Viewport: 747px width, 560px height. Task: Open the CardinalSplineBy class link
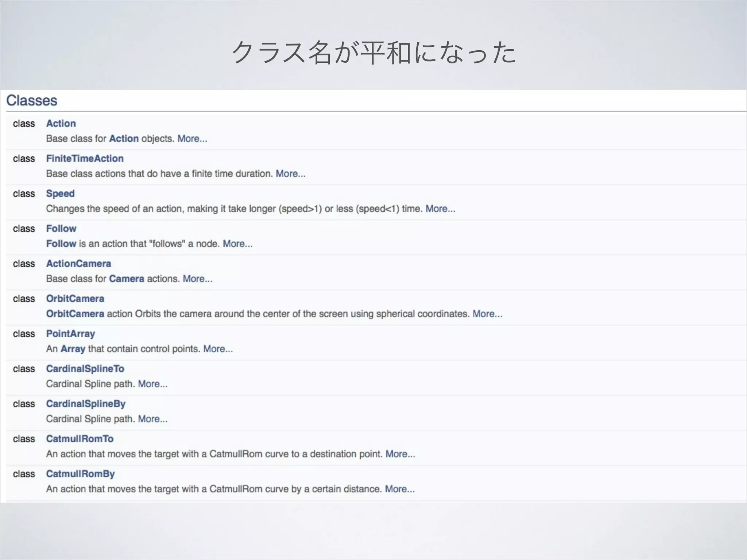click(86, 404)
